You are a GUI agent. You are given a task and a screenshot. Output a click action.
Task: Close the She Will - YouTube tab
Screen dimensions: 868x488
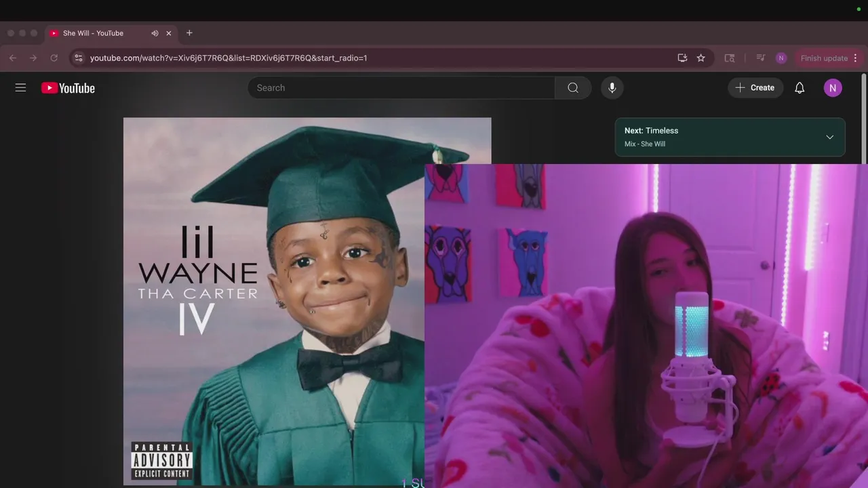[169, 33]
